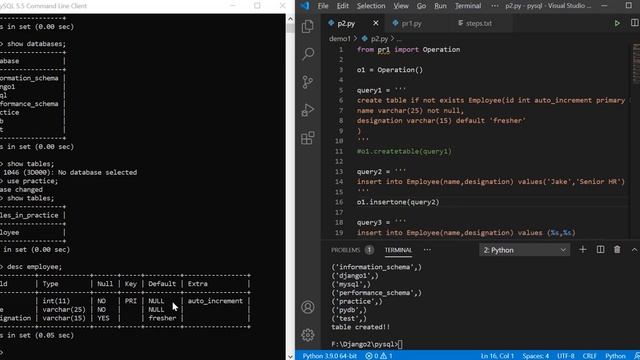Click line 11 commented createtable code
The width and height of the screenshot is (640, 360).
click(x=404, y=151)
